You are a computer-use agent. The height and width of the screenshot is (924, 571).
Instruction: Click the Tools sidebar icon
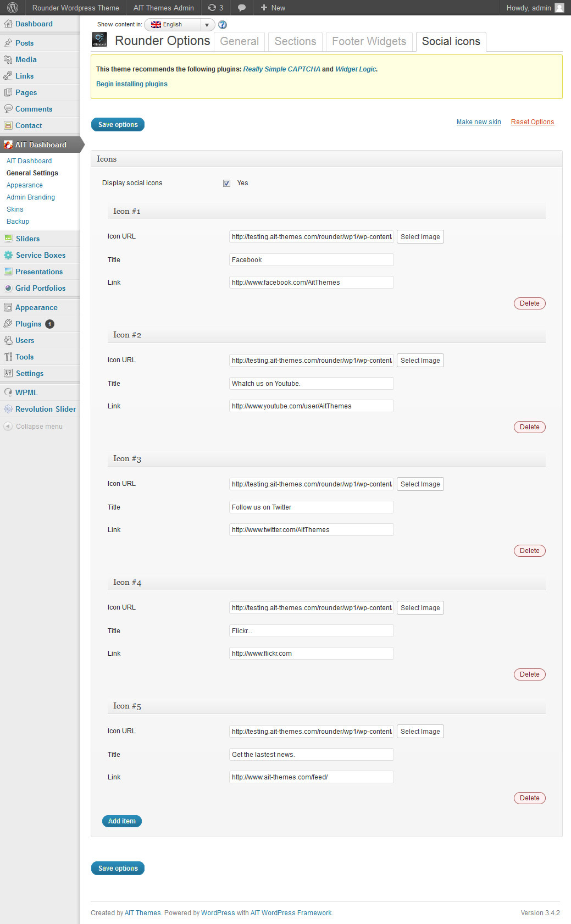[8, 357]
